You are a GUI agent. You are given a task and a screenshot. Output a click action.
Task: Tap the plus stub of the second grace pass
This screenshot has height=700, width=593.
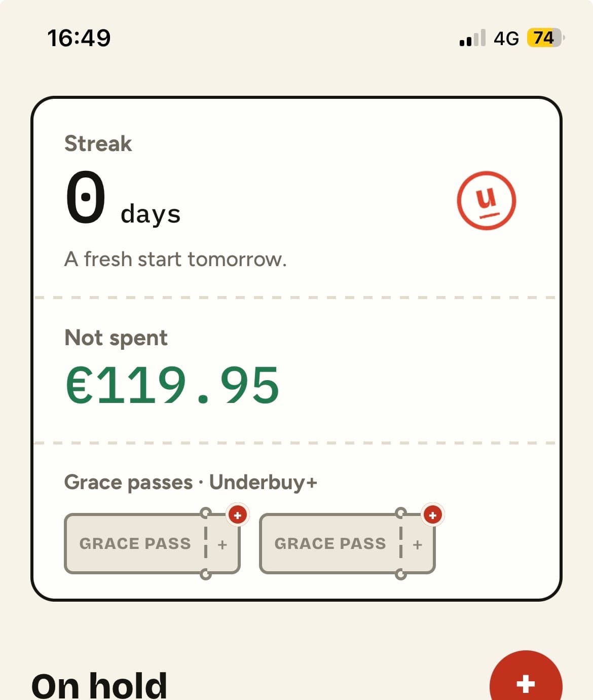click(x=418, y=544)
